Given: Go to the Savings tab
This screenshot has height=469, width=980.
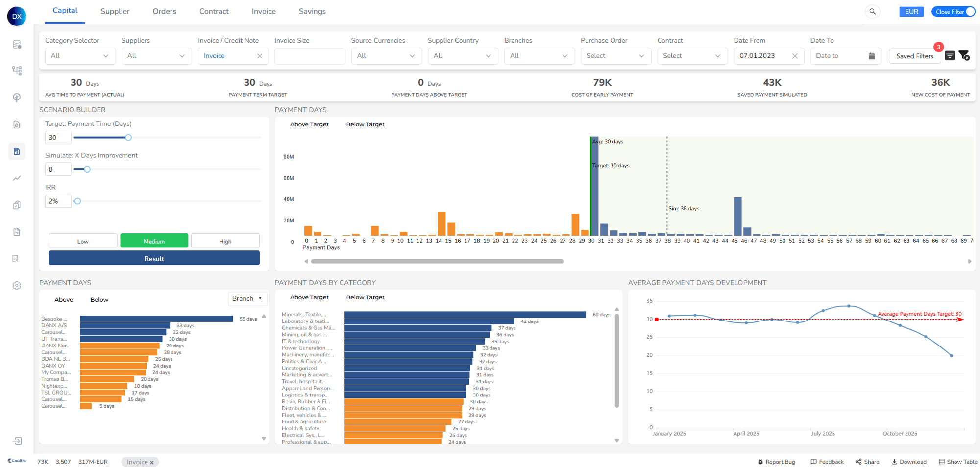Looking at the screenshot, I should [x=312, y=11].
